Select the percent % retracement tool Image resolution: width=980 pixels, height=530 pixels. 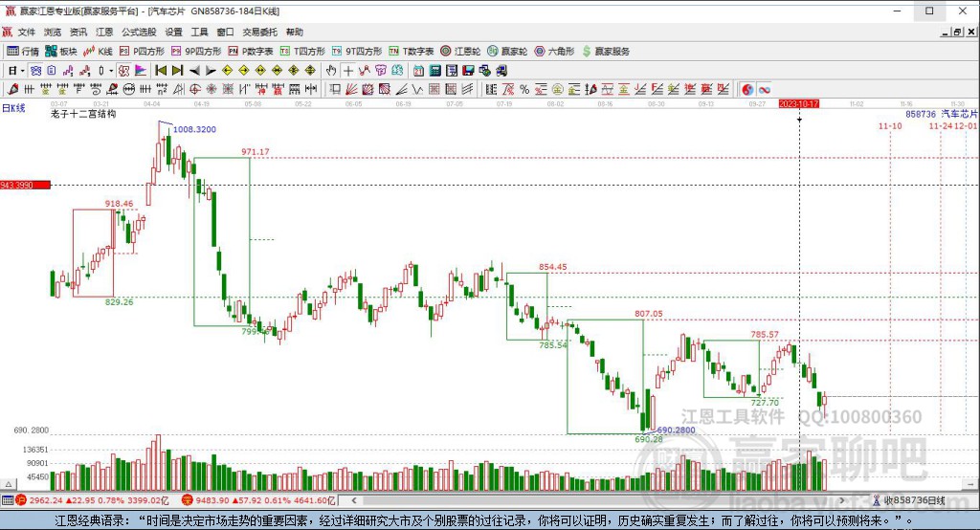524,89
